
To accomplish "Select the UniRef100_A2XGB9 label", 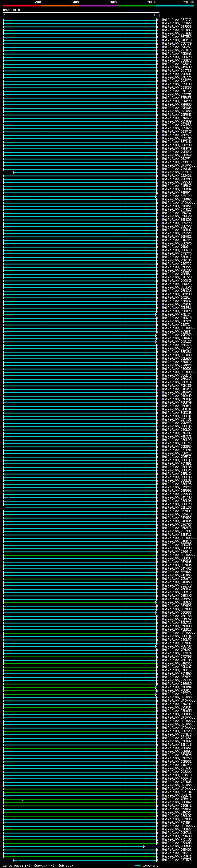I will pos(177,122).
